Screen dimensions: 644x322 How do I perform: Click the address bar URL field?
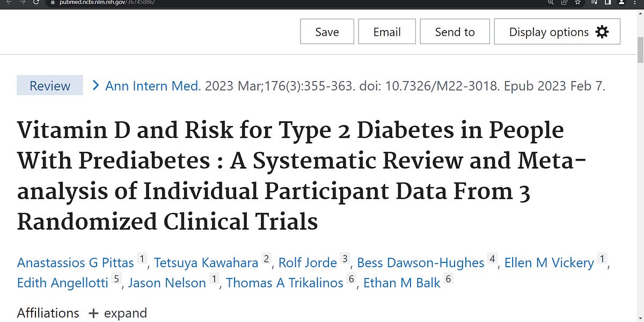point(107,3)
